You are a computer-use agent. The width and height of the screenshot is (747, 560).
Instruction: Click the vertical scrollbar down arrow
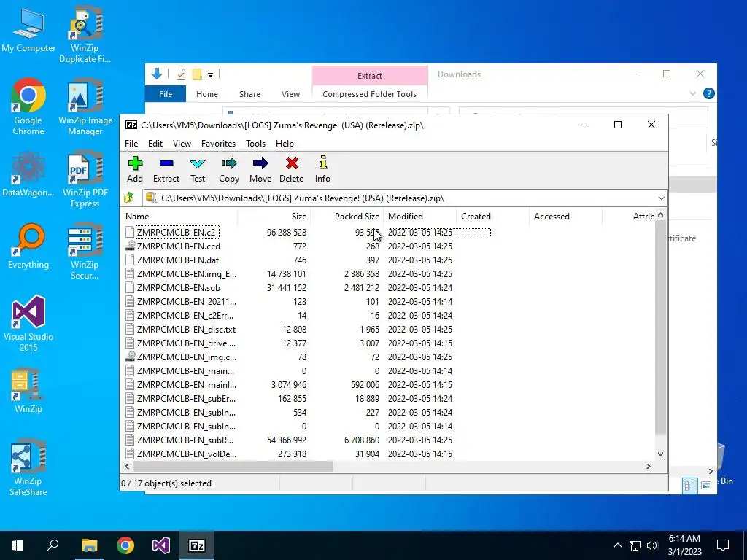point(660,454)
